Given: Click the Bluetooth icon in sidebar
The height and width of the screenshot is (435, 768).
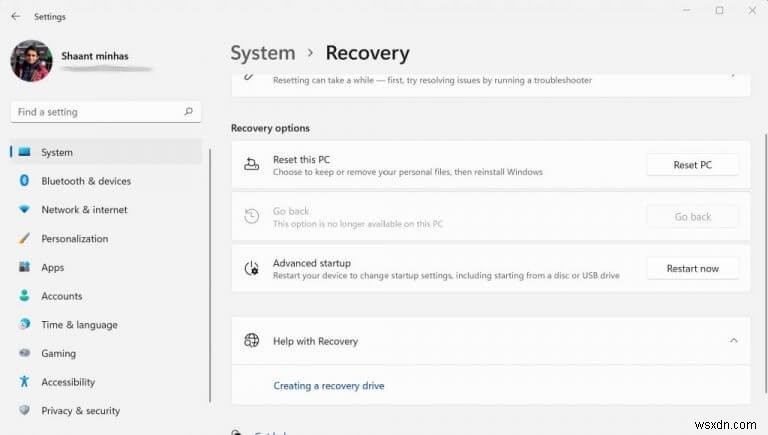Looking at the screenshot, I should [x=24, y=180].
